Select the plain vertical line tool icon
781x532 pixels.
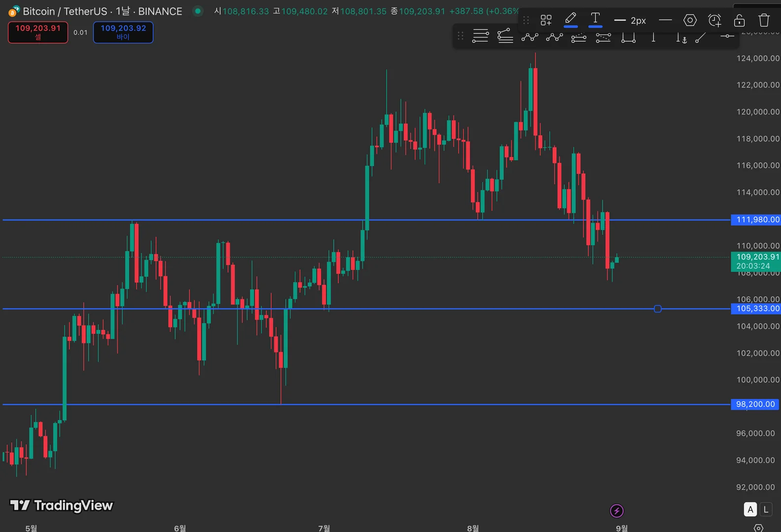[x=653, y=37]
